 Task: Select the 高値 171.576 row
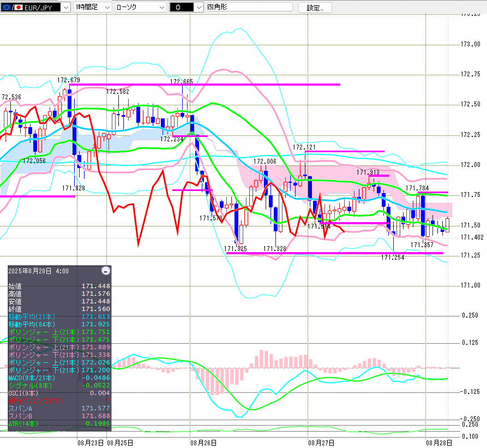coord(59,294)
